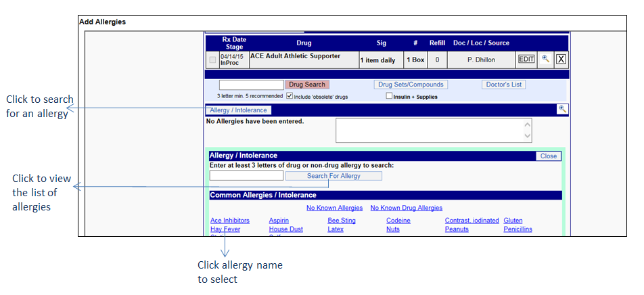This screenshot has height=295, width=644.
Task: Delete the prescription with the X icon
Action: point(561,60)
